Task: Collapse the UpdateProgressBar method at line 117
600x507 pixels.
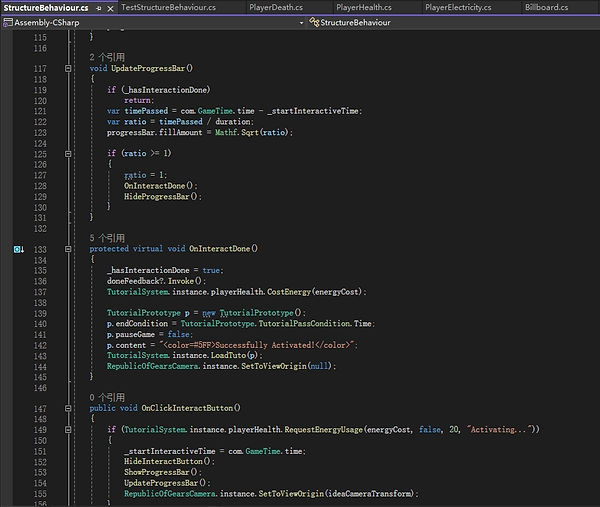Action: coord(68,68)
